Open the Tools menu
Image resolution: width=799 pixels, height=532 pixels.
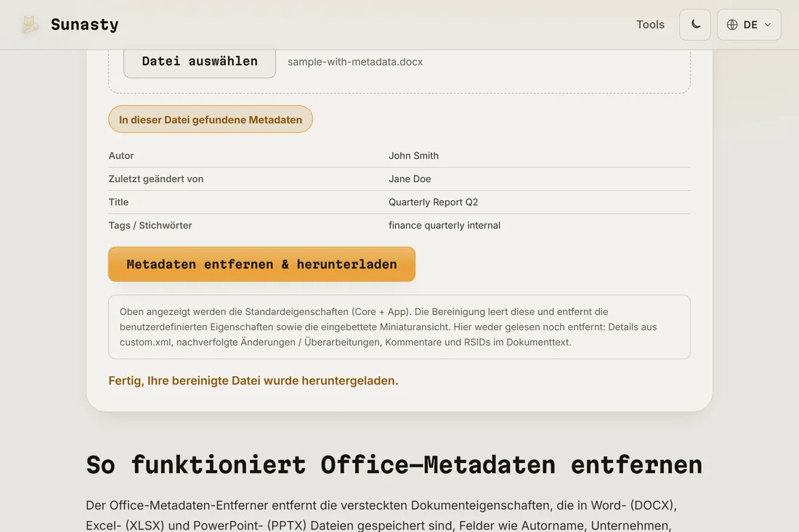(650, 25)
